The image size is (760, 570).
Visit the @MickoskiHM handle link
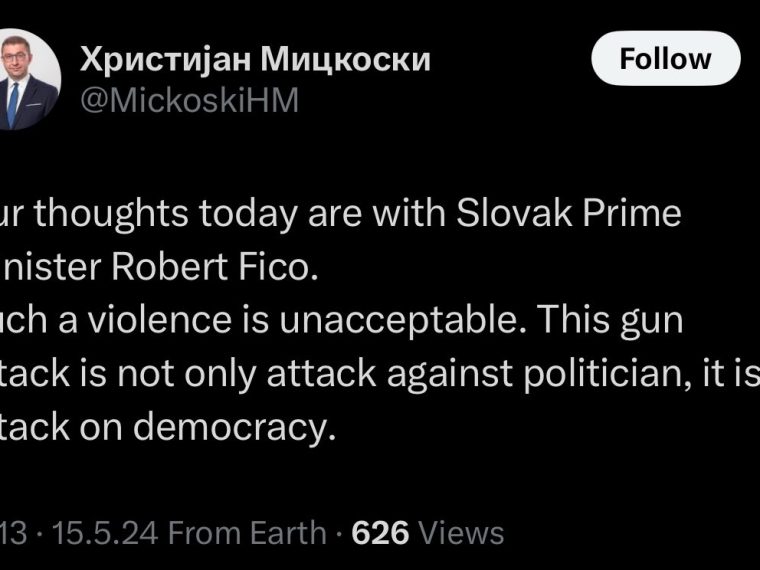point(190,101)
